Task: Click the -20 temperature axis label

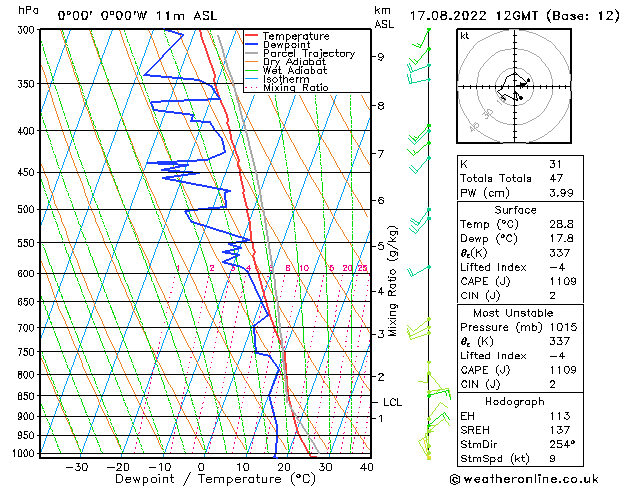Action: click(118, 467)
